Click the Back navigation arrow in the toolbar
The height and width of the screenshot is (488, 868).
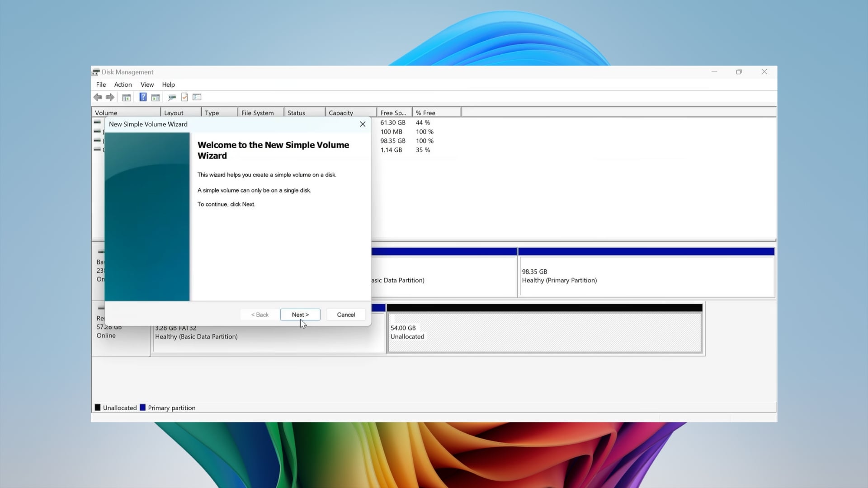coord(98,97)
